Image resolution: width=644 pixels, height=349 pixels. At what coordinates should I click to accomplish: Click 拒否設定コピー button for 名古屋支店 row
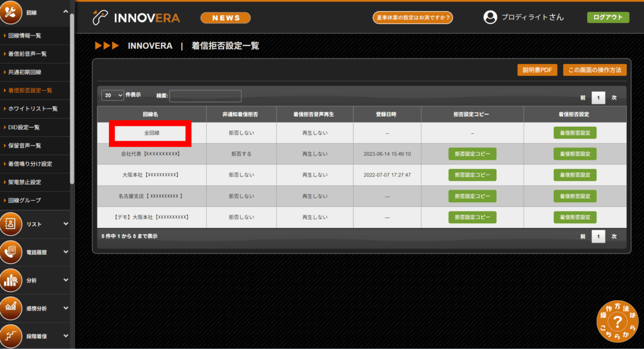click(x=472, y=196)
